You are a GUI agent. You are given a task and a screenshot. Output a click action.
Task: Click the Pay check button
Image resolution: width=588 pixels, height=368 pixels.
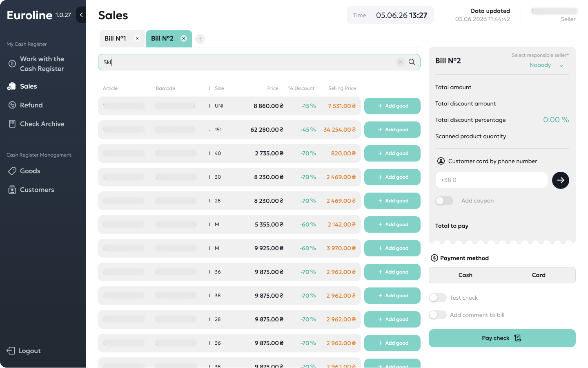point(502,338)
